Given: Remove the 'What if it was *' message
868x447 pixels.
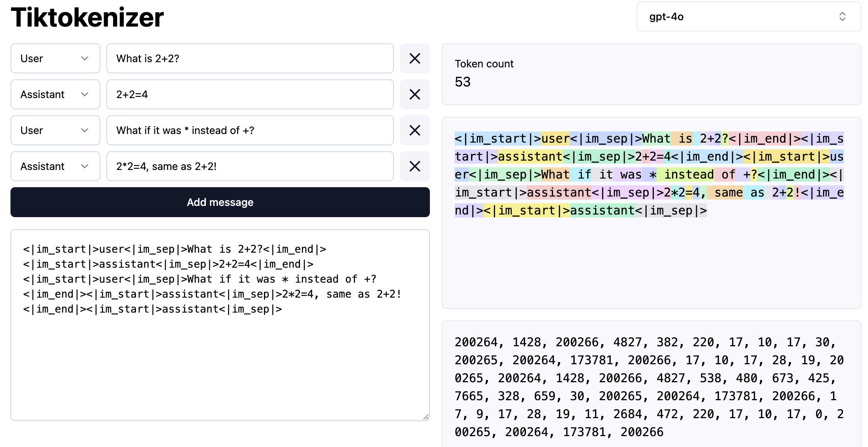Looking at the screenshot, I should pyautogui.click(x=415, y=130).
